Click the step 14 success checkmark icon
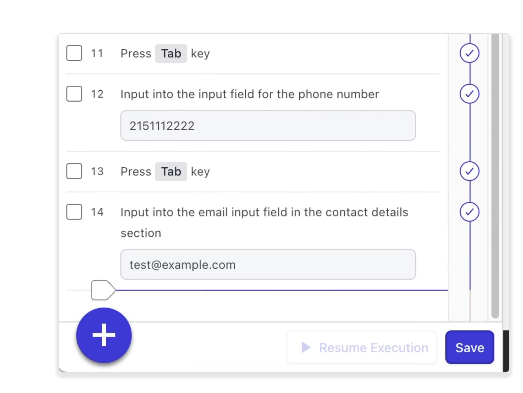 click(469, 212)
